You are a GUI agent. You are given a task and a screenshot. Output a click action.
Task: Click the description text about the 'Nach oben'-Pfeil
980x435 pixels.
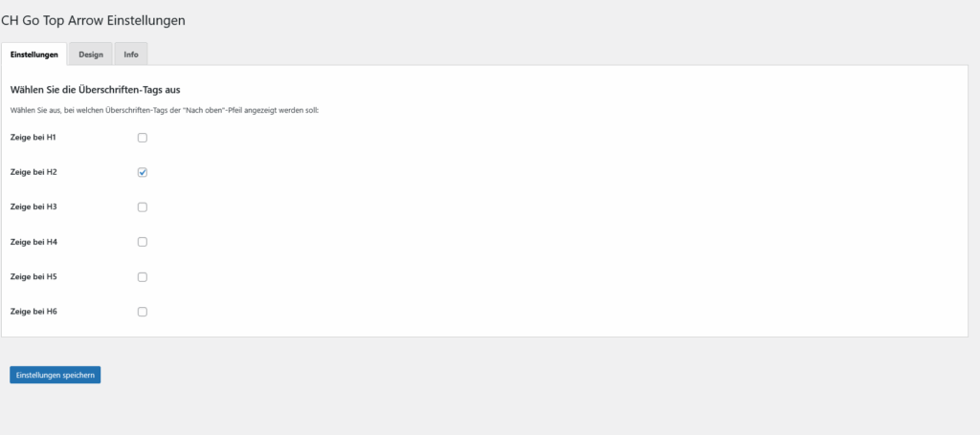tap(165, 111)
